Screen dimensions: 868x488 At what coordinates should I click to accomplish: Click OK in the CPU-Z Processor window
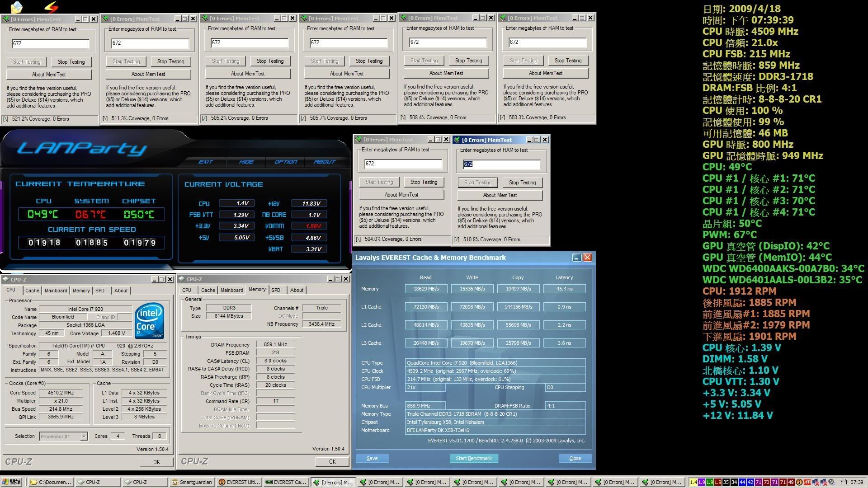pyautogui.click(x=156, y=462)
